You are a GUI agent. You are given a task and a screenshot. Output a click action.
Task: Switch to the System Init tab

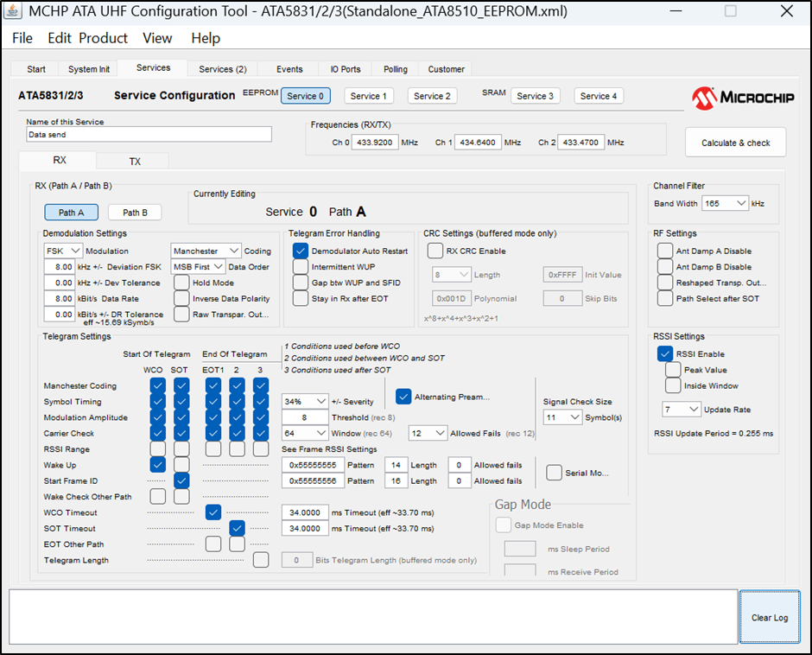(89, 69)
